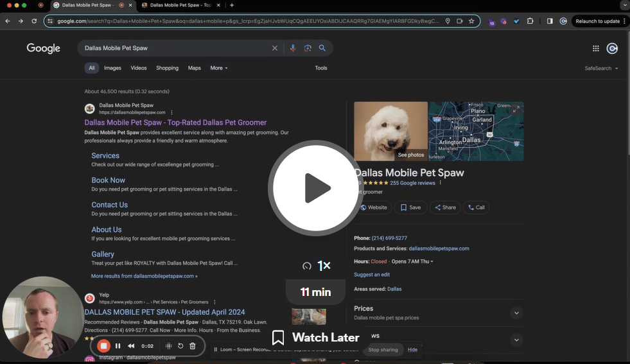Close the first Dallas Mobile Pet Spaw tab
The image size is (630, 364).
click(x=130, y=5)
